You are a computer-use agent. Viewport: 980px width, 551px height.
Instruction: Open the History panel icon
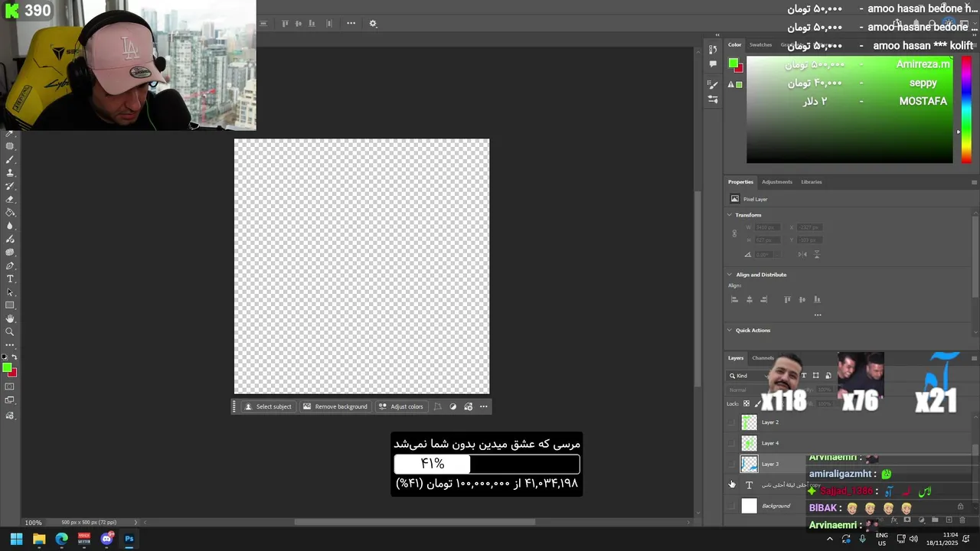point(713,50)
